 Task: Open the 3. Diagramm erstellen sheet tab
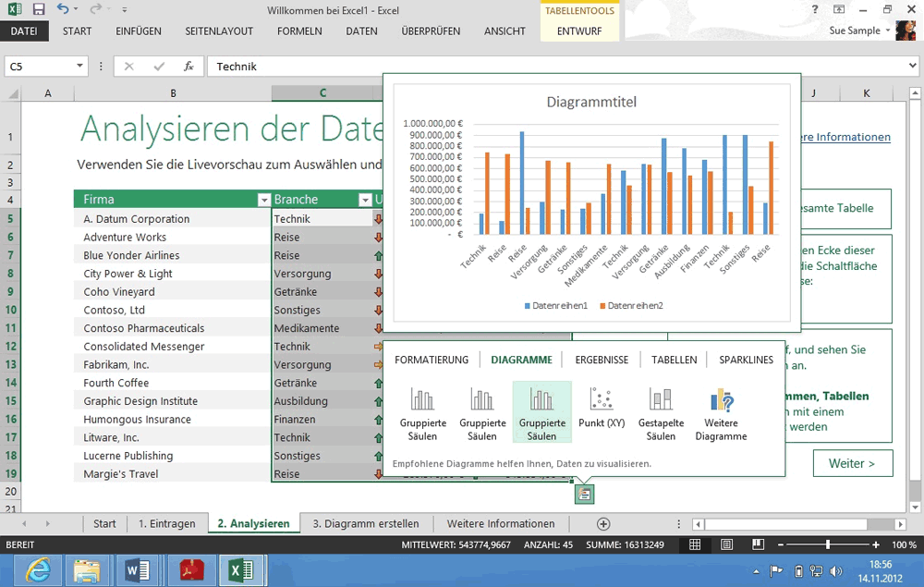(365, 523)
